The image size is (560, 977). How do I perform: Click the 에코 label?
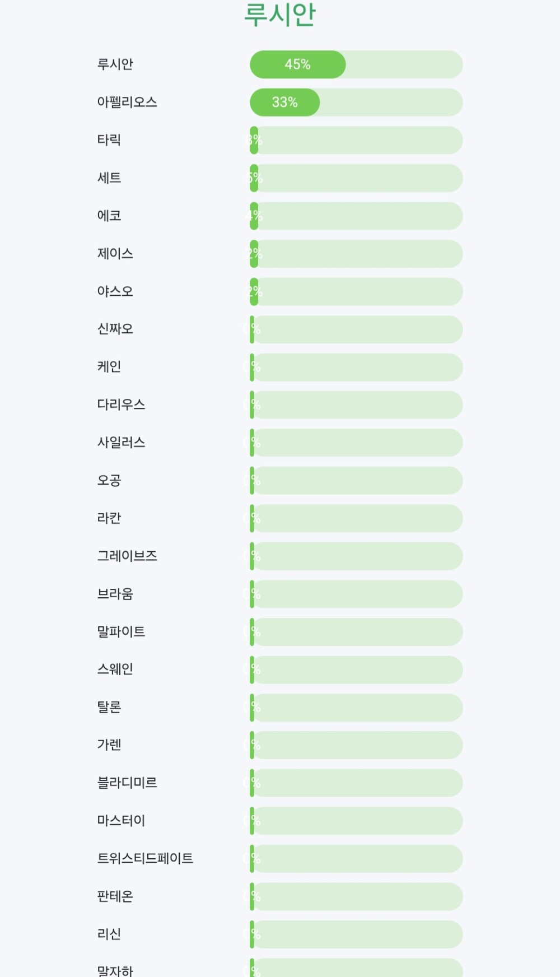(109, 216)
